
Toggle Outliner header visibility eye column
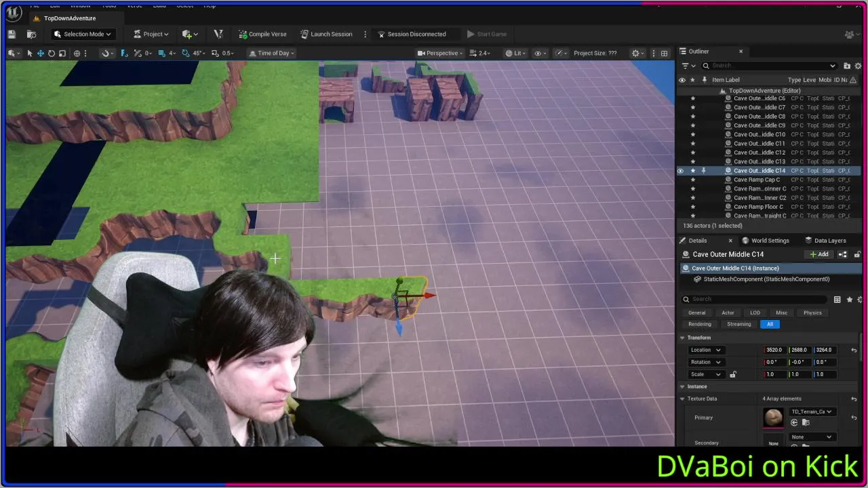pos(682,80)
